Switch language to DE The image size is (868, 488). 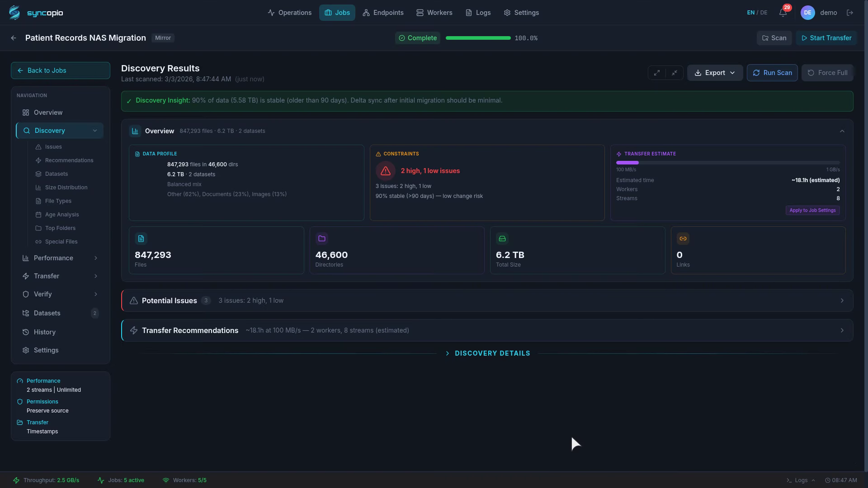click(x=764, y=13)
